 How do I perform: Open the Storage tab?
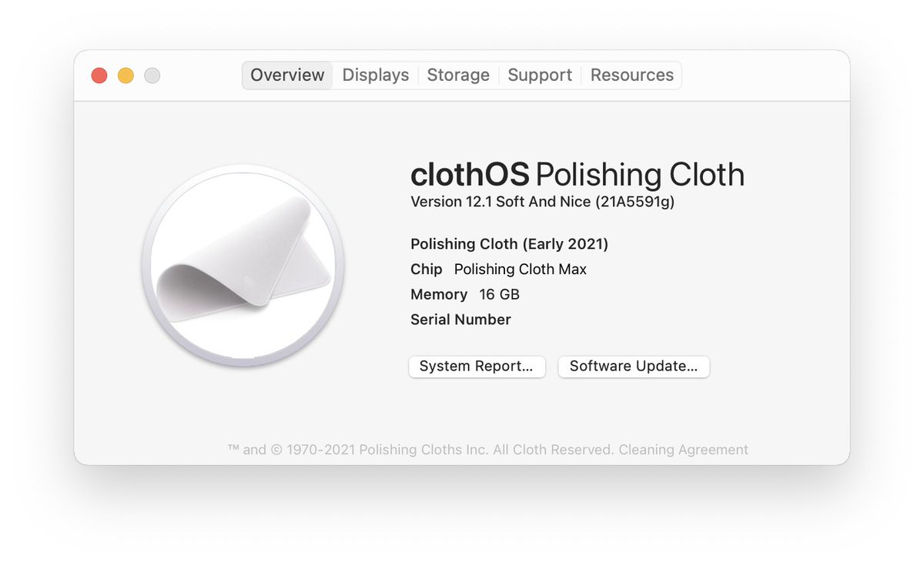[x=458, y=75]
